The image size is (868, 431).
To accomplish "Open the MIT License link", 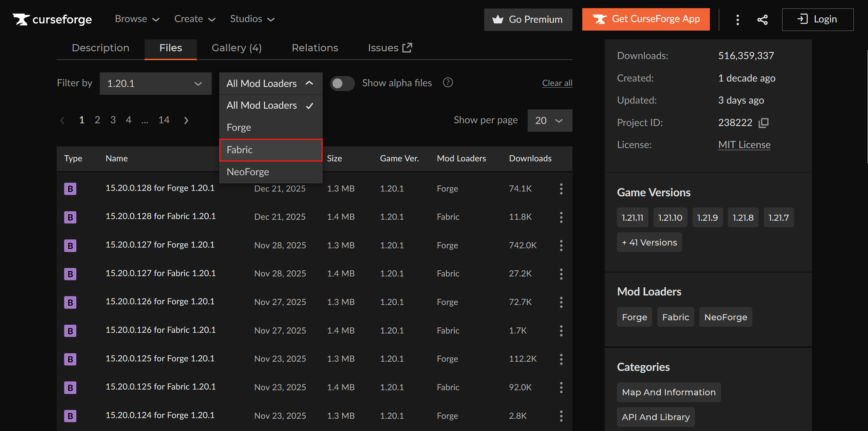I will click(x=744, y=145).
